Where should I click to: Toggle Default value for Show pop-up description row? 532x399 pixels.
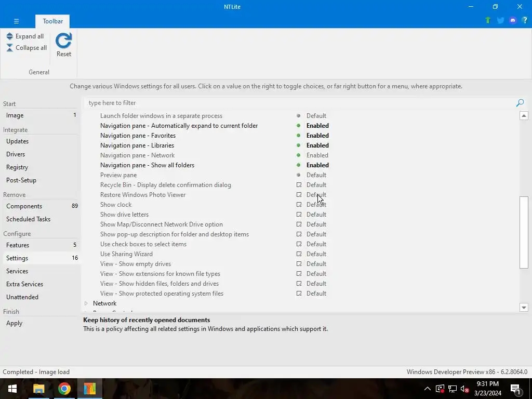pyautogui.click(x=316, y=234)
